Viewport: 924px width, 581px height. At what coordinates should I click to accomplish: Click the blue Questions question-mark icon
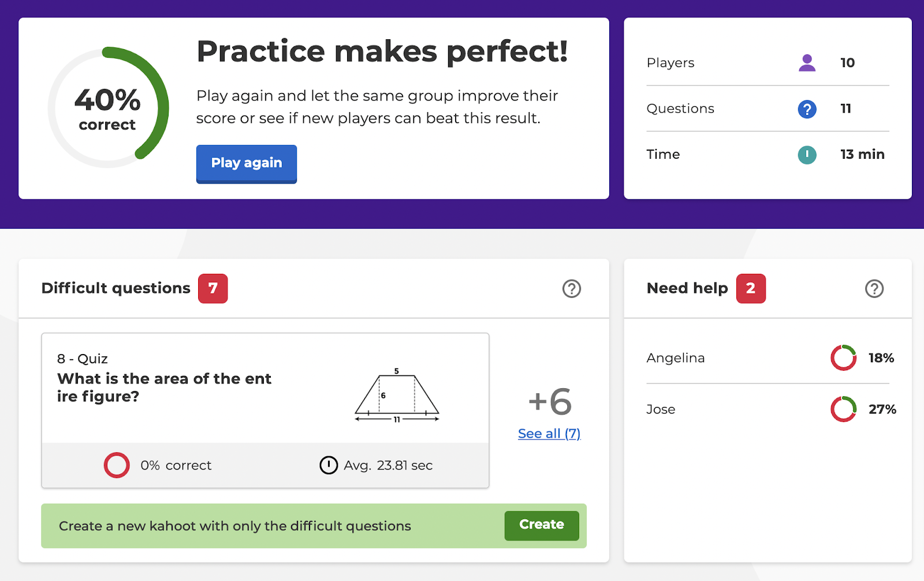(807, 109)
